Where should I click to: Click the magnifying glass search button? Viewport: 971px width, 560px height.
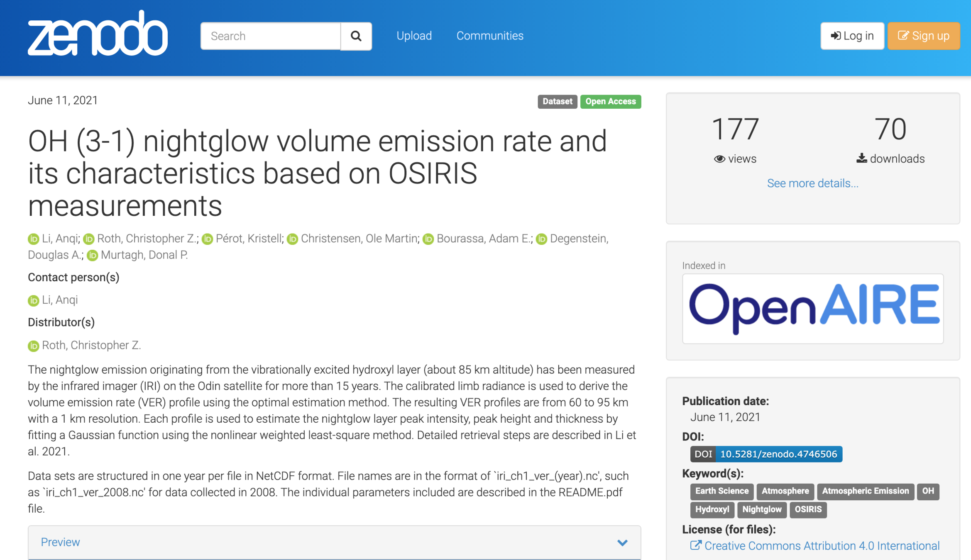356,36
